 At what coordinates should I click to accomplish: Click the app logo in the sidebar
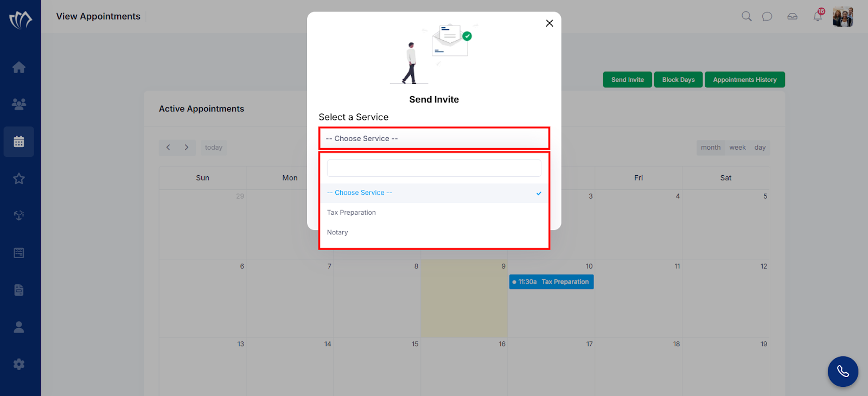pos(20,20)
